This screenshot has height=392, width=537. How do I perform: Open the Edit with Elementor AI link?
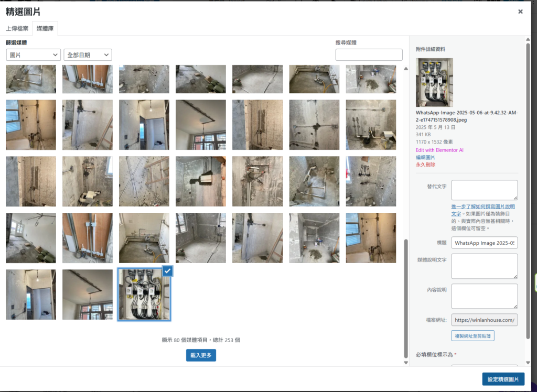[438, 150]
